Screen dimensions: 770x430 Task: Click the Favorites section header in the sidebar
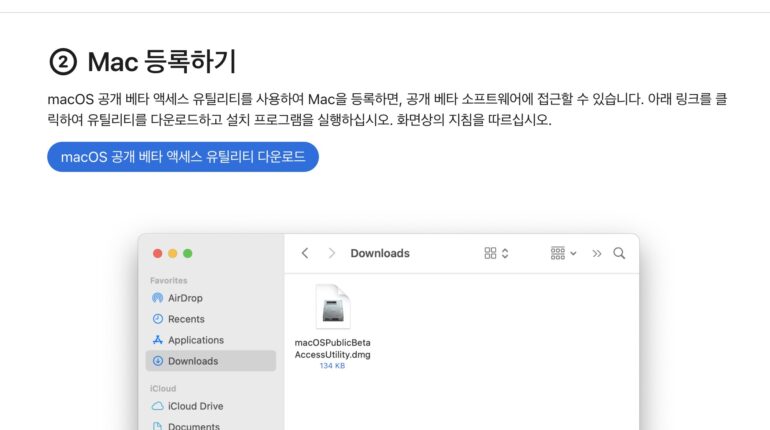[169, 281]
